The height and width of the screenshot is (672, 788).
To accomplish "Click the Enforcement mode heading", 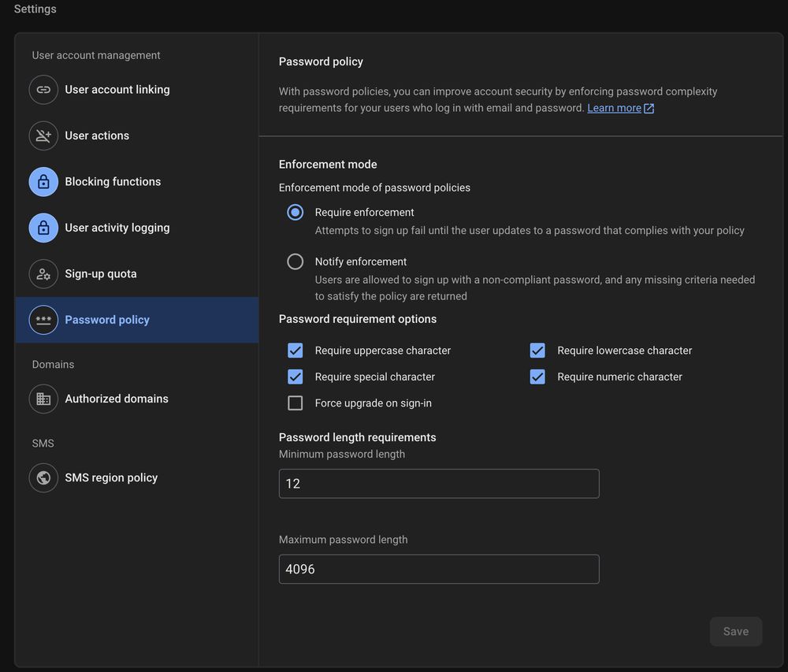I will tap(328, 164).
